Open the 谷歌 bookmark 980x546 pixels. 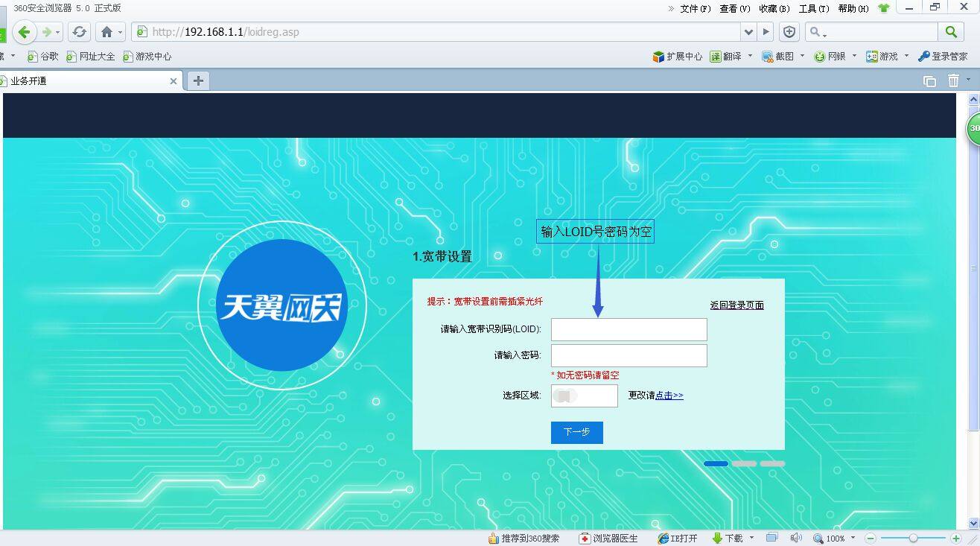point(42,57)
